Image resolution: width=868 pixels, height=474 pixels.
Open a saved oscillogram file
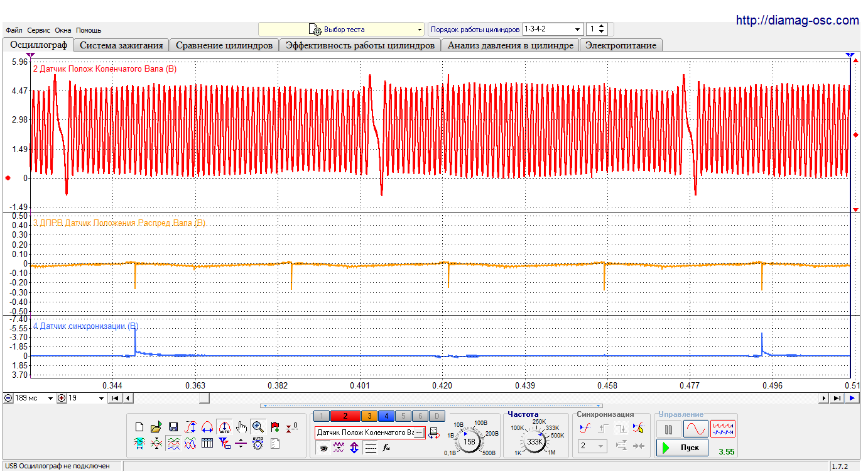pos(156,427)
